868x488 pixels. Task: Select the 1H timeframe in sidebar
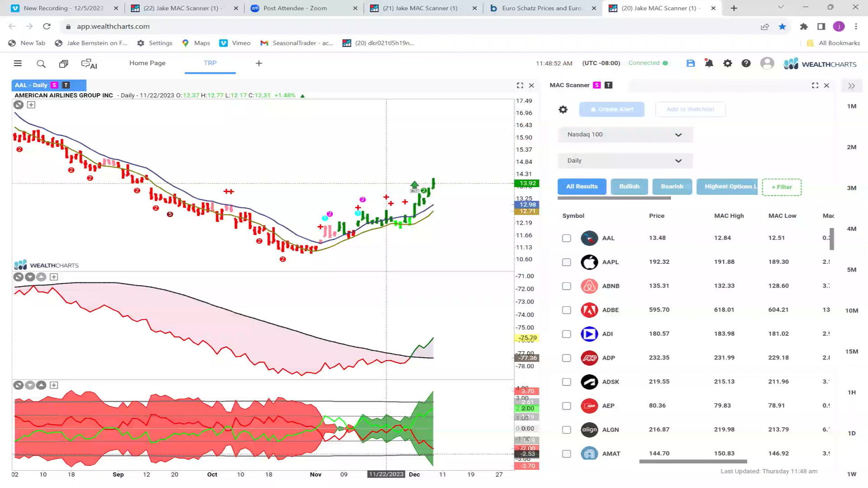coord(852,393)
